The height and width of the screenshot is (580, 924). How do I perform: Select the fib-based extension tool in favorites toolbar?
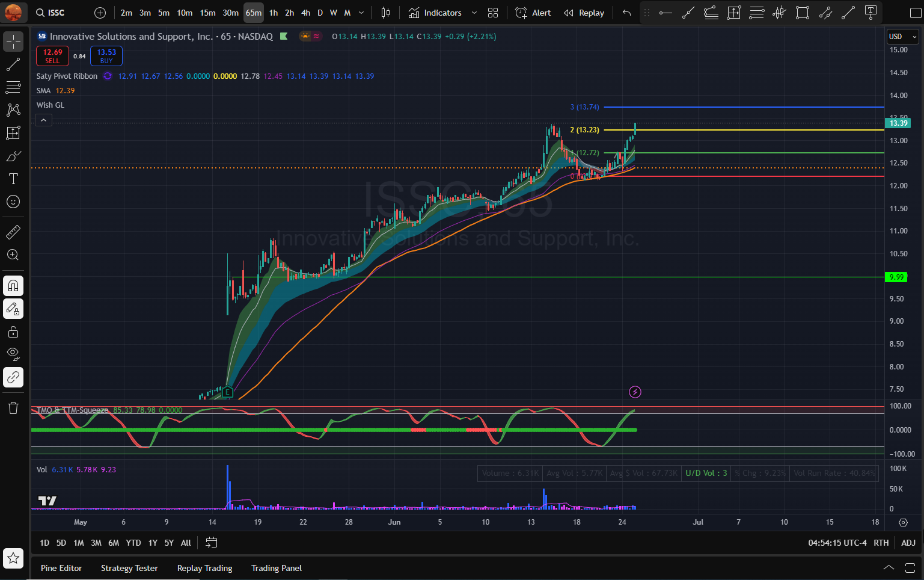[711, 13]
